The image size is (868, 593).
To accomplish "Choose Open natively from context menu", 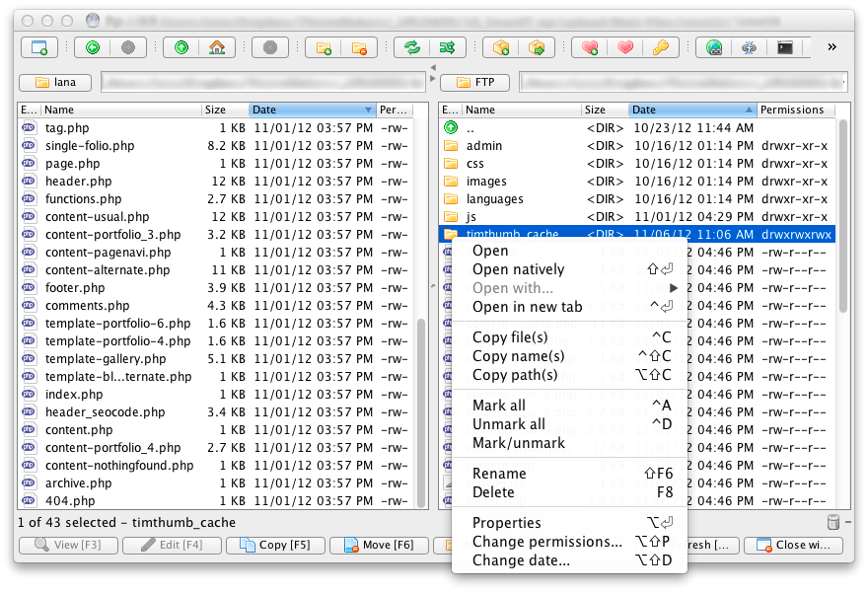I will (x=570, y=269).
